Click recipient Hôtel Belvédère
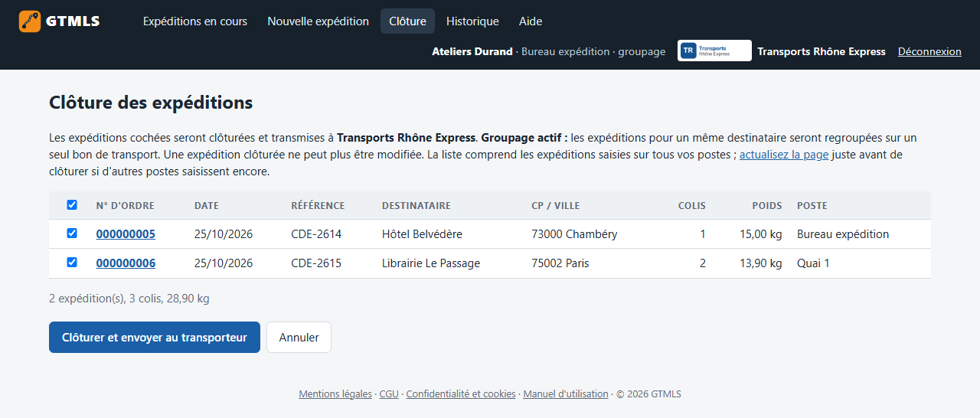 click(422, 234)
